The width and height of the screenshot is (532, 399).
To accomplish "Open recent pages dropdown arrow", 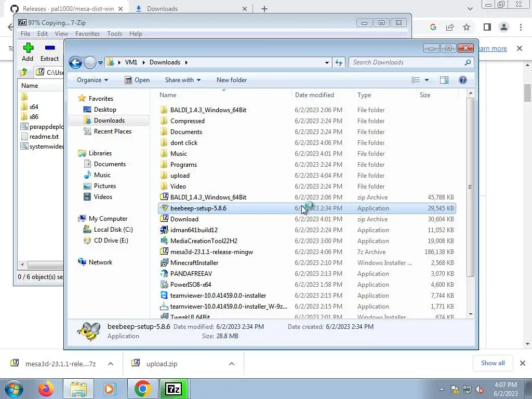I will point(100,63).
